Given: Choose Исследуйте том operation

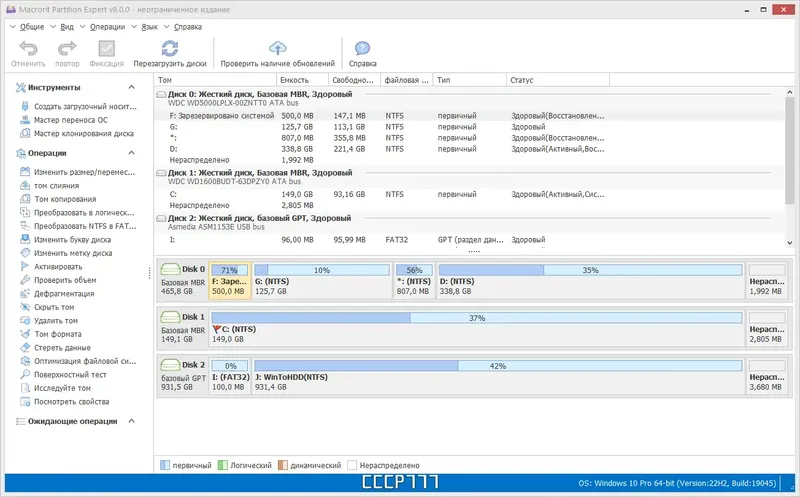Looking at the screenshot, I should click(x=55, y=388).
